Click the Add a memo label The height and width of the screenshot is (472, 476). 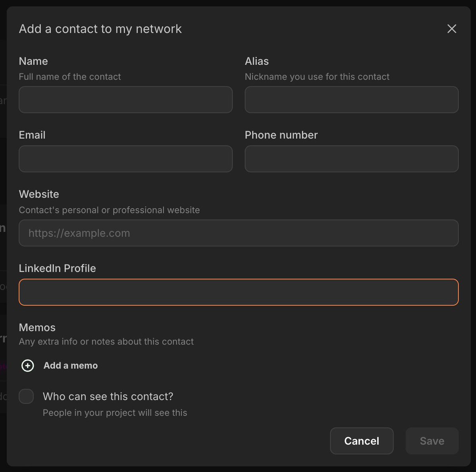pyautogui.click(x=71, y=366)
